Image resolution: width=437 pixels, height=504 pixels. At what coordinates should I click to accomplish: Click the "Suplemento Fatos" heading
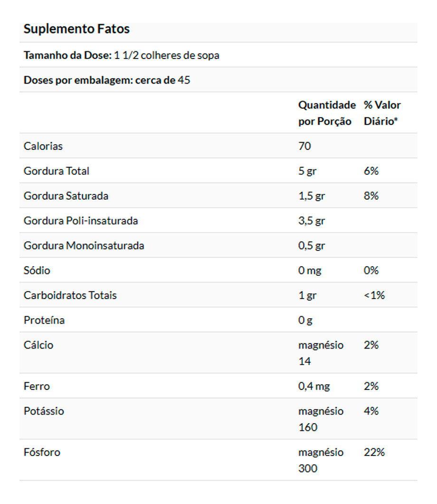[76, 29]
